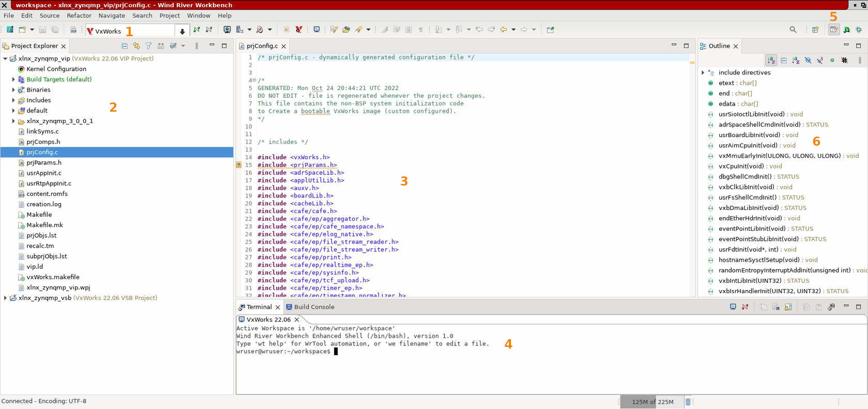
Task: Close the prjConfig.c editor tab
Action: [x=284, y=46]
